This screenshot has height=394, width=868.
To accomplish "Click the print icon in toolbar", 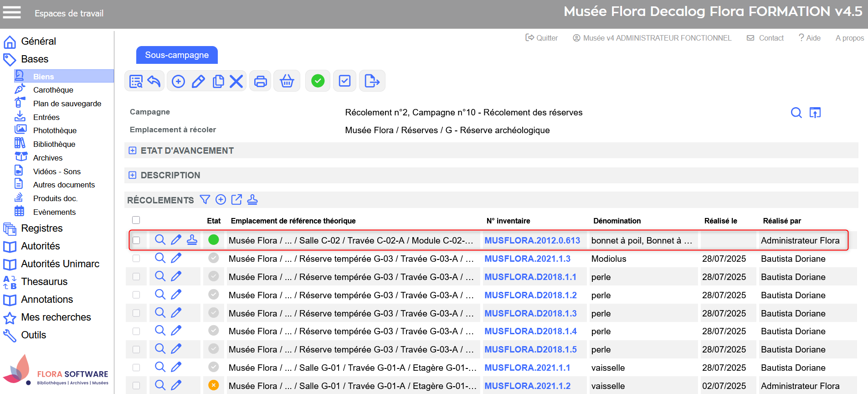I will coord(260,81).
